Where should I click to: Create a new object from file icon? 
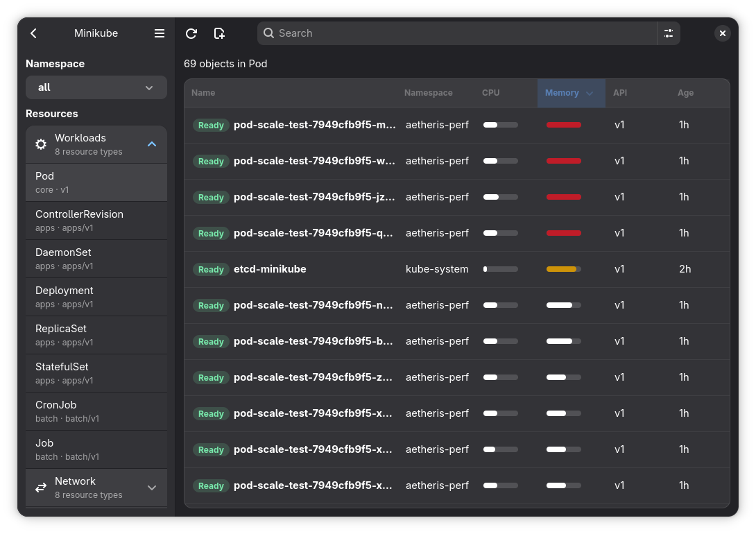[x=219, y=33]
